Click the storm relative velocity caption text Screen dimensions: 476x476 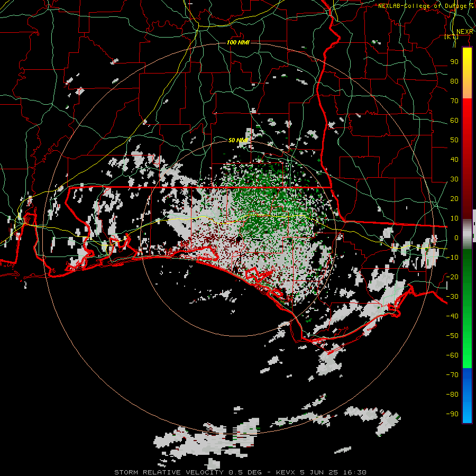pos(240,472)
